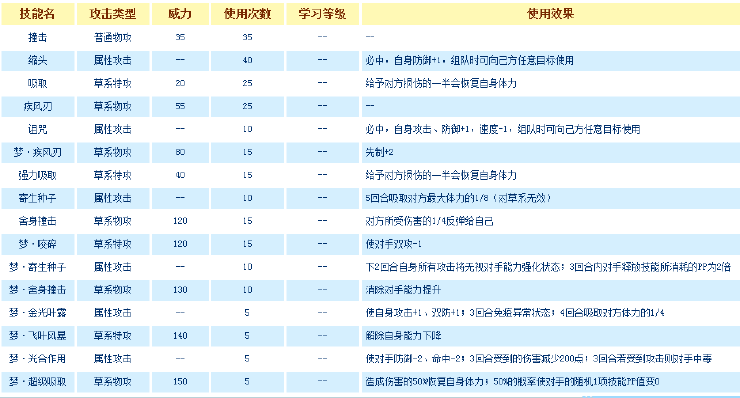Viewport: 740px width, 398px height.
Task: Select the 梦·飞叶风暴 skill name
Action: point(38,336)
